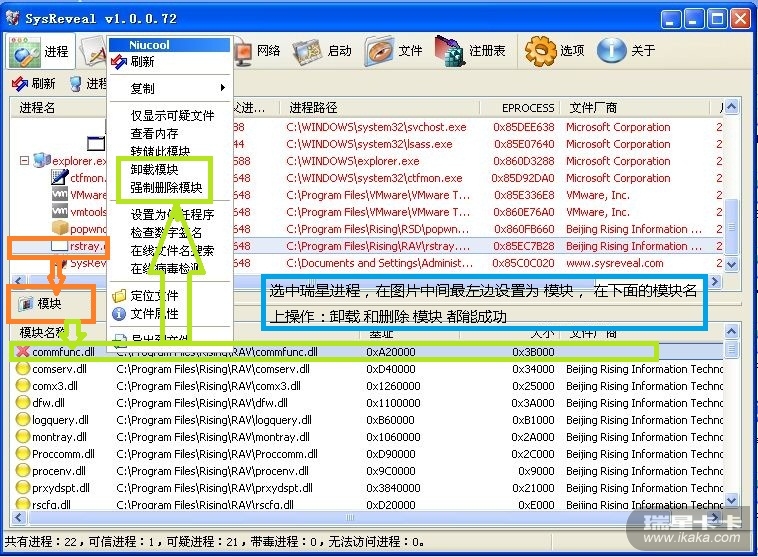Click path C:\WINDOWS\system32\lsass.exe
The image size is (758, 557).
tap(369, 144)
